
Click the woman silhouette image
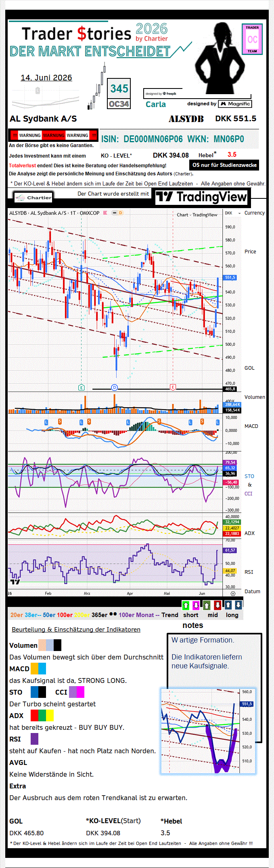pyautogui.click(x=221, y=57)
